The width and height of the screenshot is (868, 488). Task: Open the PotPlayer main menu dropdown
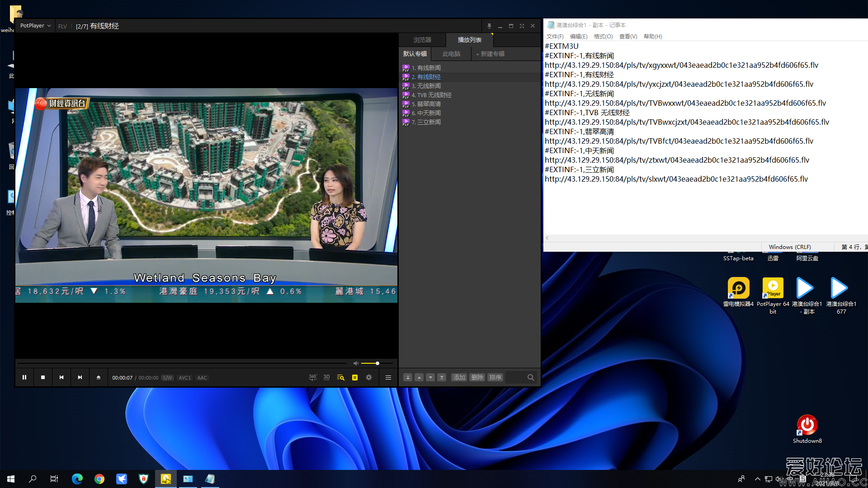[35, 26]
